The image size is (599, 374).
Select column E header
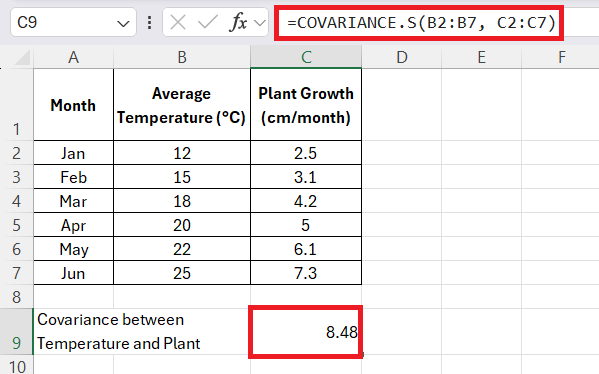tap(481, 57)
